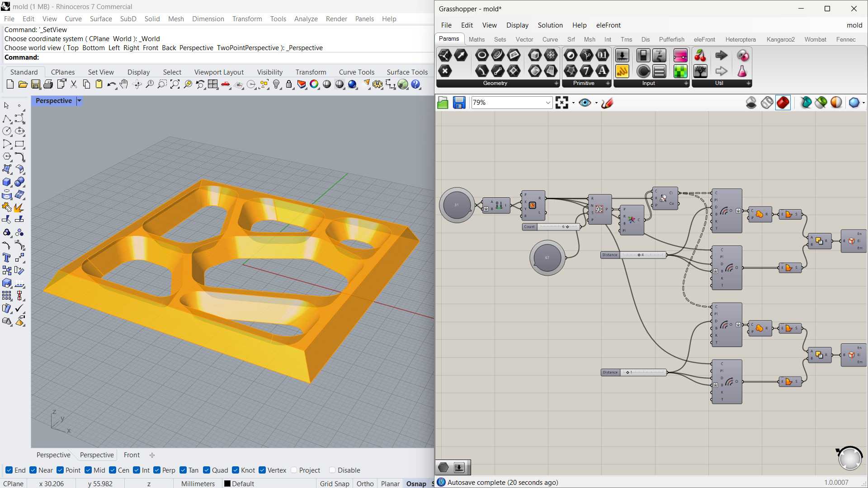The width and height of the screenshot is (868, 488).
Task: Toggle the Near osnap checkbox
Action: tap(33, 470)
